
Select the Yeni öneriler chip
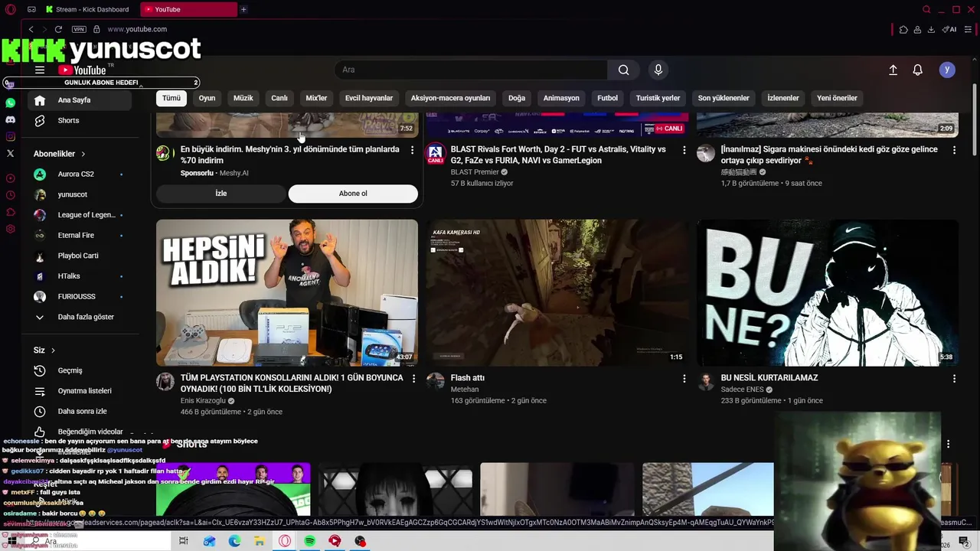pyautogui.click(x=837, y=98)
